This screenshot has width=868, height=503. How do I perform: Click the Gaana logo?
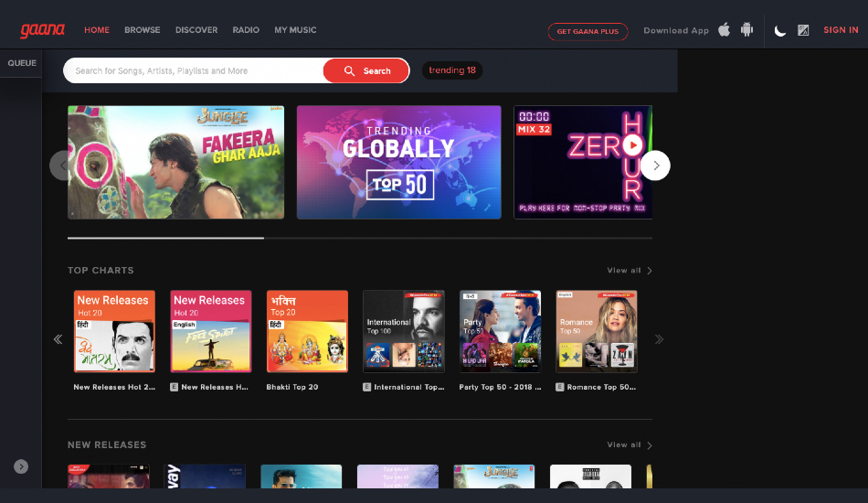(43, 30)
